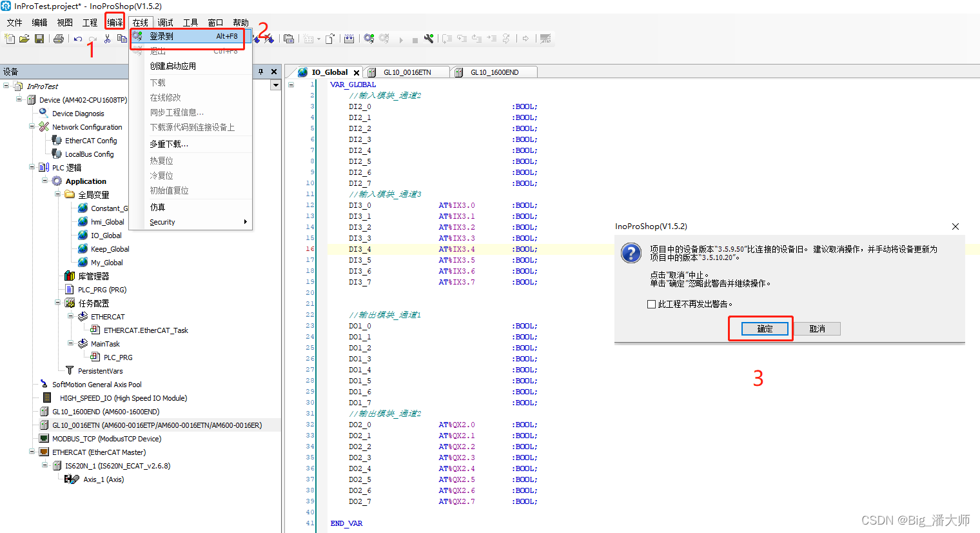The width and height of the screenshot is (980, 533).
Task: Open the 调试 menu
Action: (x=166, y=23)
